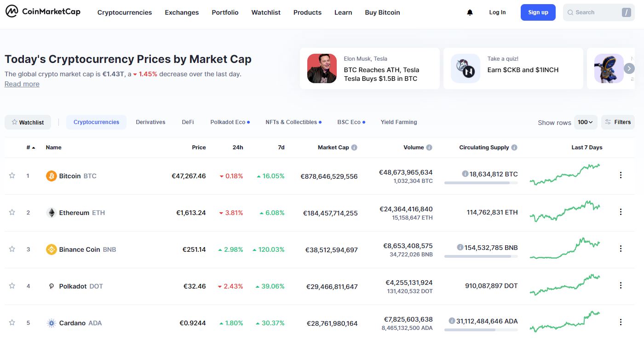Sort by the Price column header

click(x=199, y=147)
